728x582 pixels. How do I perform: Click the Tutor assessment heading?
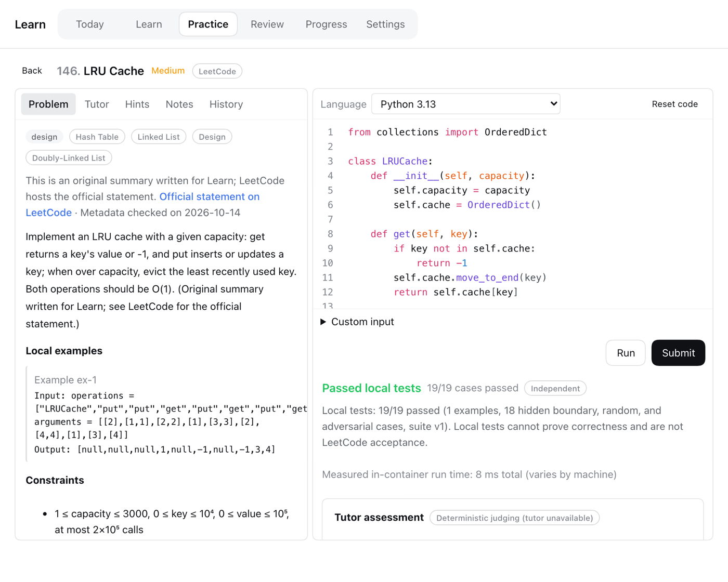(x=379, y=518)
